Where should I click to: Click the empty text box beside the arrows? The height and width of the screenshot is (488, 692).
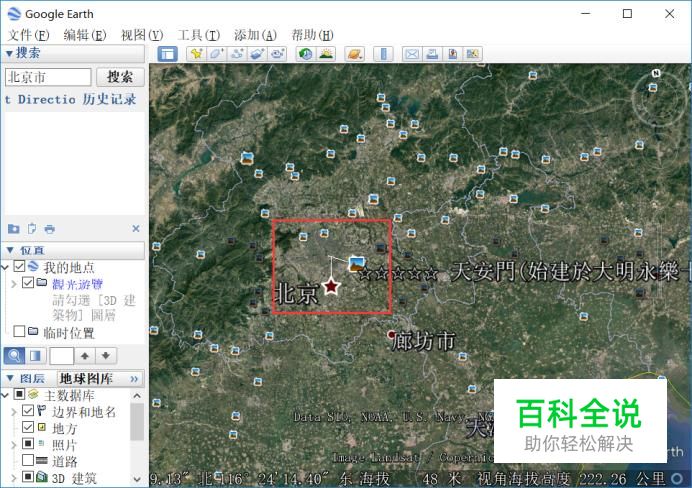click(x=61, y=356)
